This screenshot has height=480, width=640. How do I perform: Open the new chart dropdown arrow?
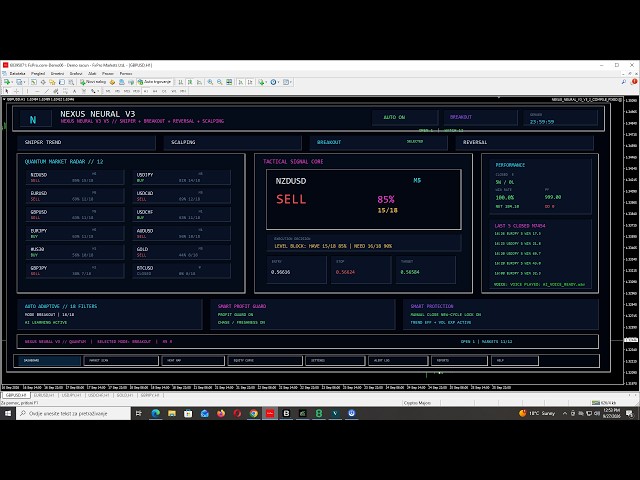point(12,82)
